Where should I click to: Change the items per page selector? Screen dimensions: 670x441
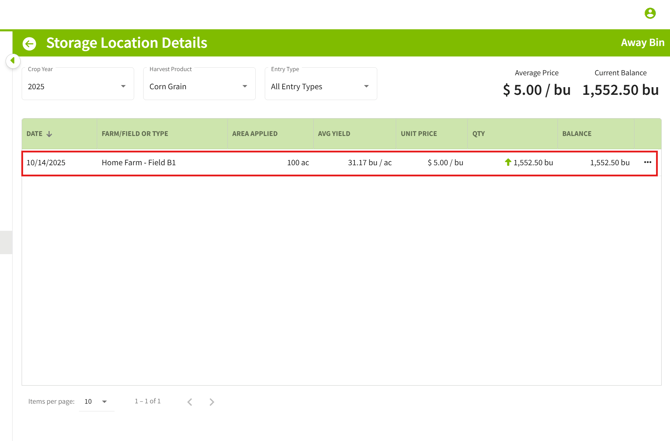(x=96, y=402)
